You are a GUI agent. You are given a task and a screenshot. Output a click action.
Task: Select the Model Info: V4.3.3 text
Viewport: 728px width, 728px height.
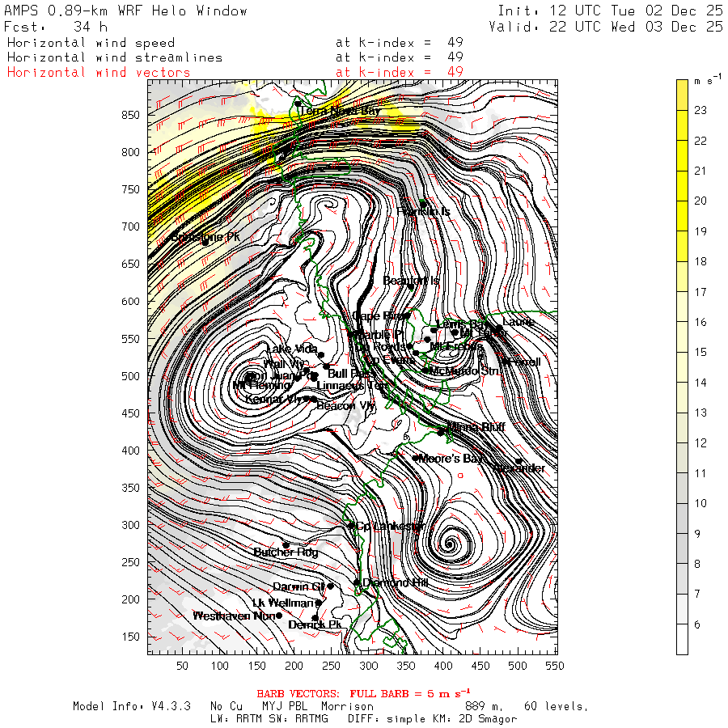tap(132, 707)
